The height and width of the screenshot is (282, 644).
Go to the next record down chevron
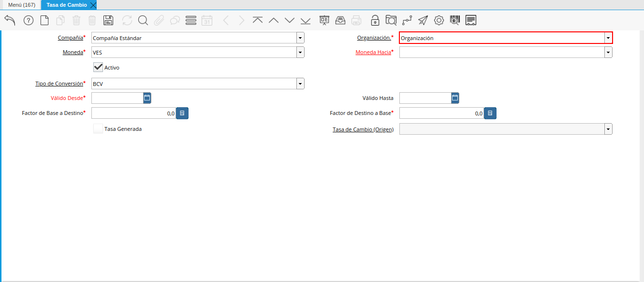point(290,20)
